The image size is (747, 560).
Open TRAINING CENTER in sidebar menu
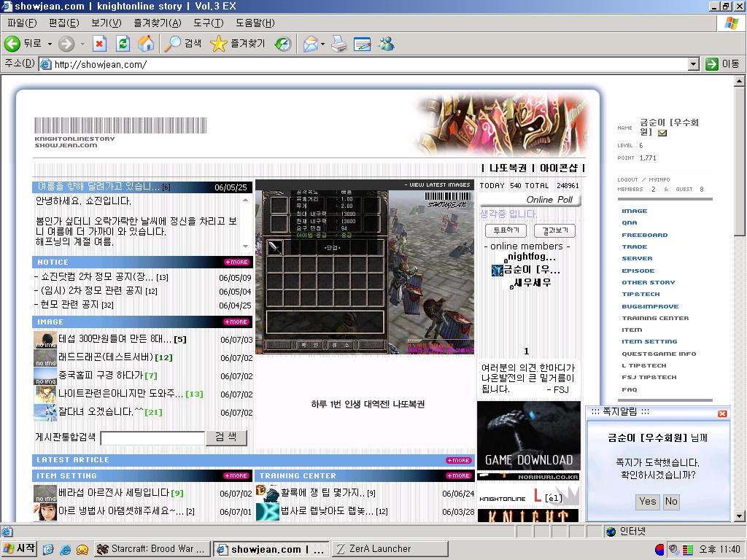tap(655, 318)
